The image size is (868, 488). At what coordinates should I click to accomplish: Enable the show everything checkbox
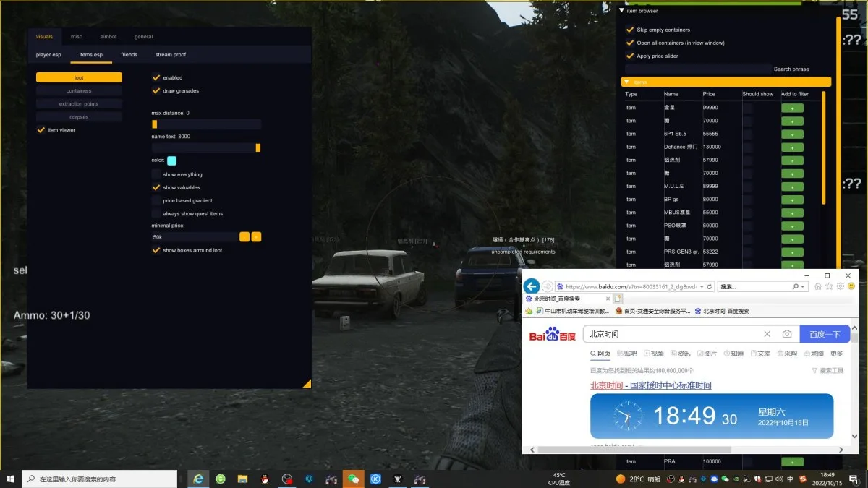[x=156, y=174]
